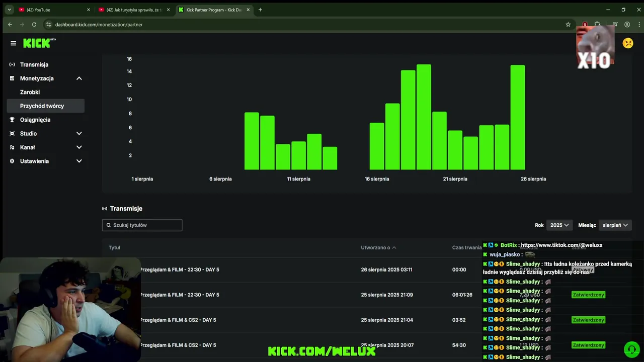The image size is (644, 362).
Task: Click the 16 sierpnia axis label
Action: click(377, 179)
